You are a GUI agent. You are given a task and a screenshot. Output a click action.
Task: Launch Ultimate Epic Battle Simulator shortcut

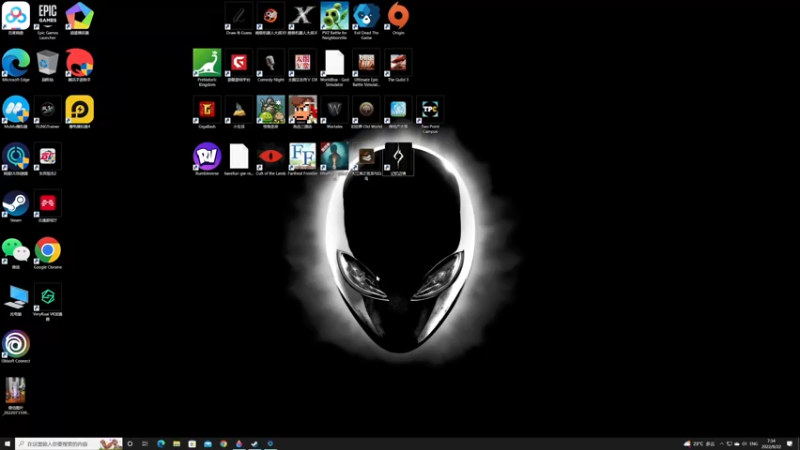click(366, 68)
